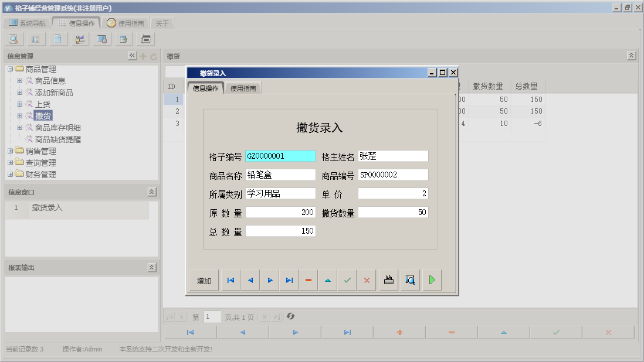Click the print preview icon in the dialog
The height and width of the screenshot is (362, 644).
click(410, 279)
